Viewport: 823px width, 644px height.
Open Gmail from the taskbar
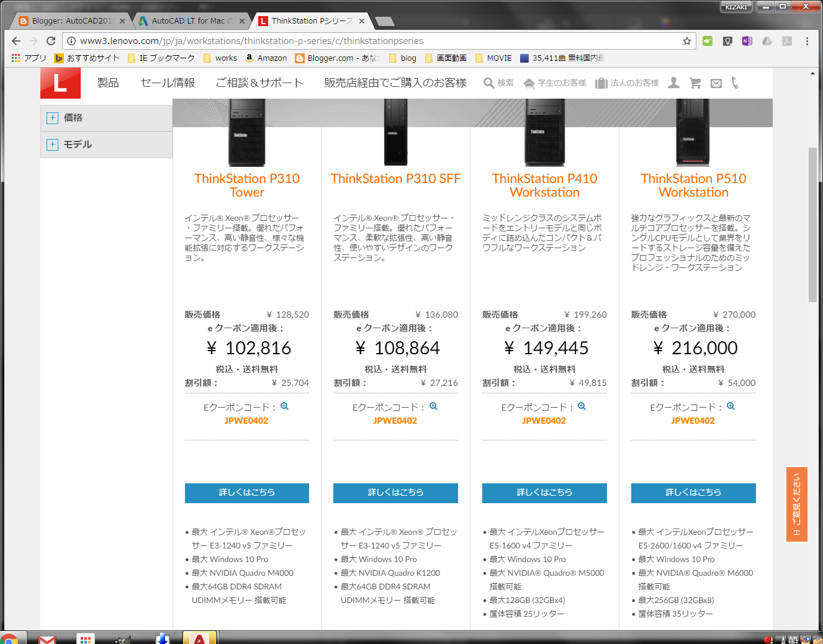[x=47, y=638]
